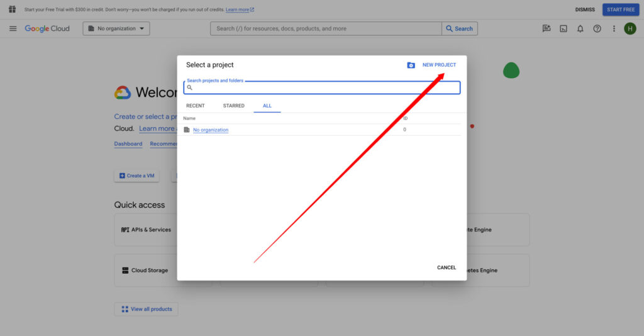Click NEW PROJECT in the dialog
The width and height of the screenshot is (644, 336).
pyautogui.click(x=439, y=65)
